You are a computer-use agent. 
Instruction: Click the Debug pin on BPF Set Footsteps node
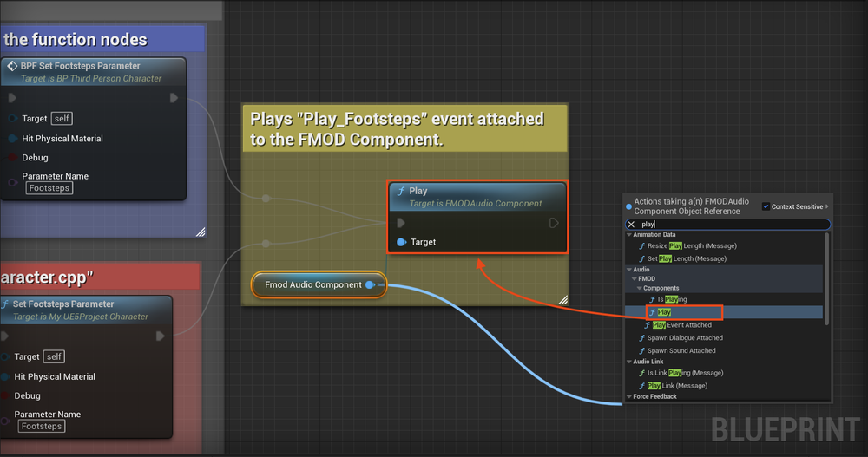pyautogui.click(x=13, y=158)
